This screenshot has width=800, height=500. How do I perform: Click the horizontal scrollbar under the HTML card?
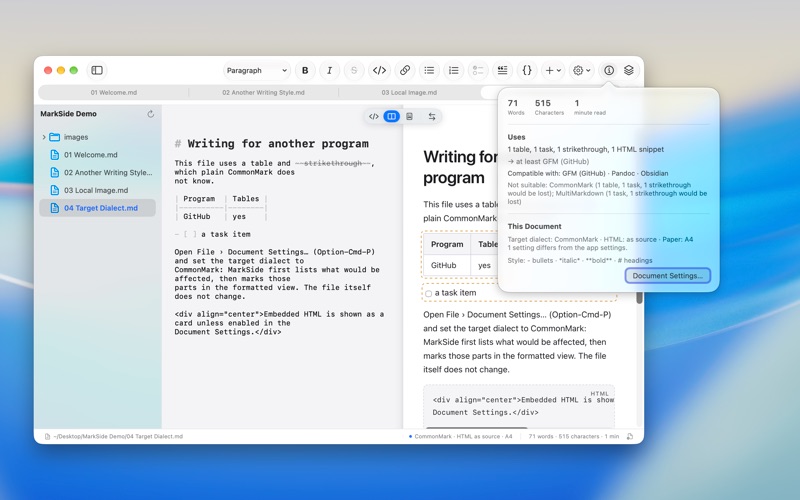[476, 428]
